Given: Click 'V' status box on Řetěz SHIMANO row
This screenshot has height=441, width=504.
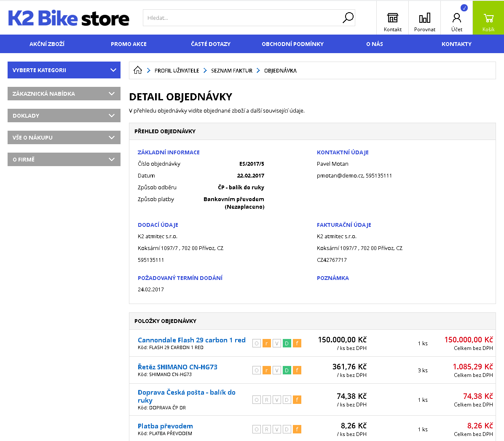Looking at the screenshot, I should tap(277, 370).
